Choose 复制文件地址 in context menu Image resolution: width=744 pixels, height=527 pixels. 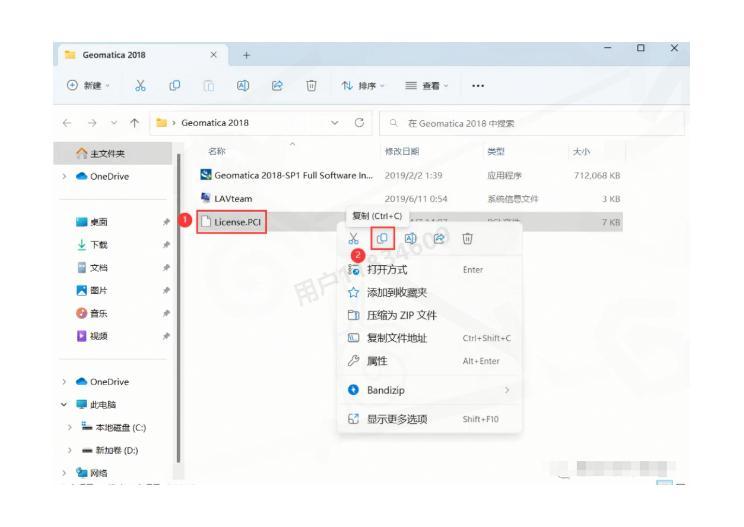[x=429, y=338]
